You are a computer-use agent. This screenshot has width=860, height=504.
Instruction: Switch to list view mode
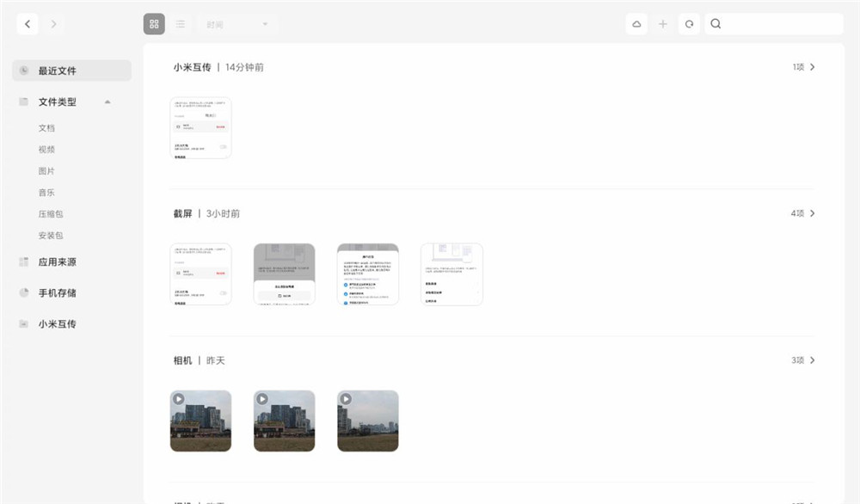(181, 23)
